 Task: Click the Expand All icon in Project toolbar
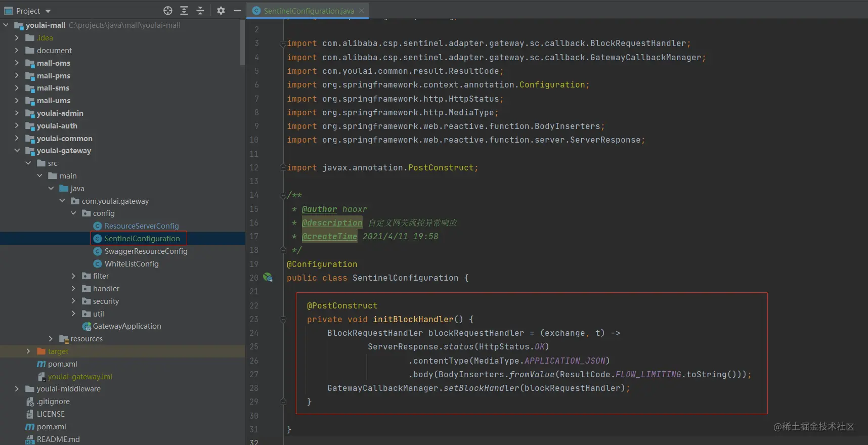pyautogui.click(x=184, y=11)
